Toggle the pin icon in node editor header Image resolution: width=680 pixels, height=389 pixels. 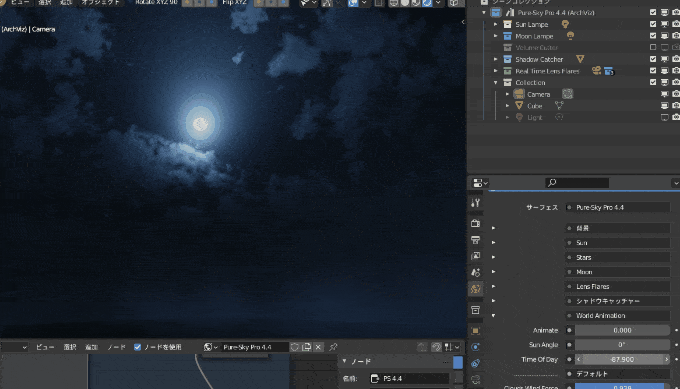click(333, 347)
